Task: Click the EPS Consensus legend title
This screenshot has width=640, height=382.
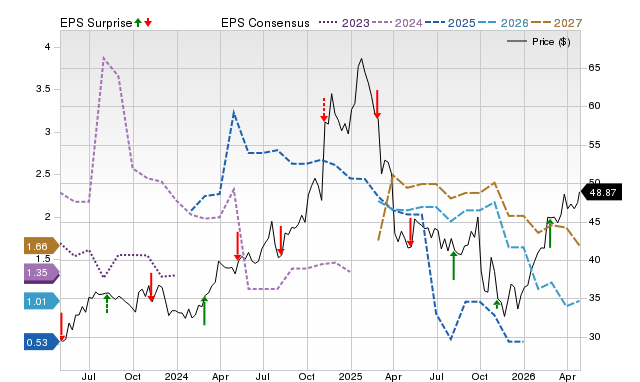Action: pyautogui.click(x=265, y=23)
